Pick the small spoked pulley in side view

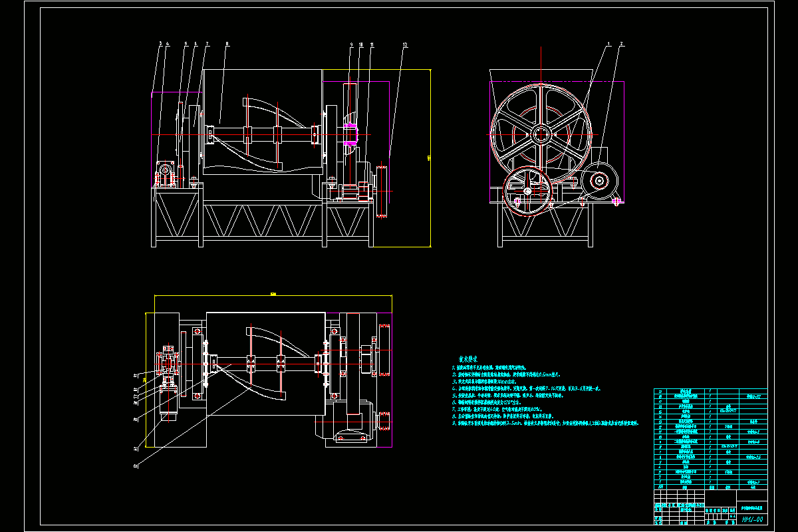(x=529, y=191)
